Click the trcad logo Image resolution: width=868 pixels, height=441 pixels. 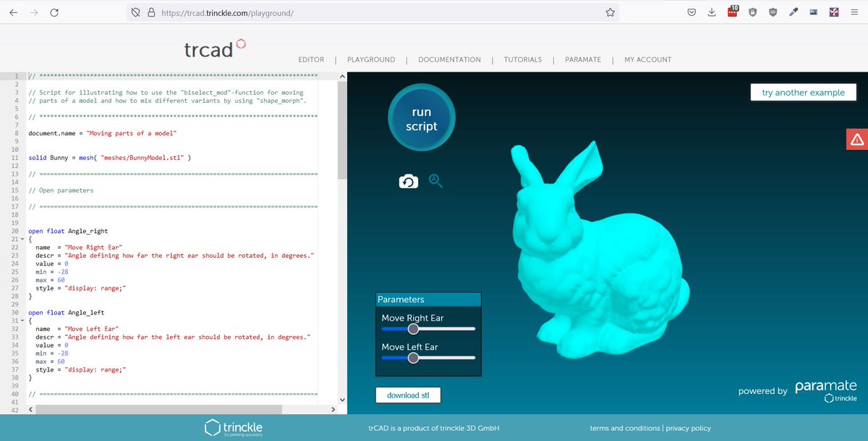tap(215, 49)
